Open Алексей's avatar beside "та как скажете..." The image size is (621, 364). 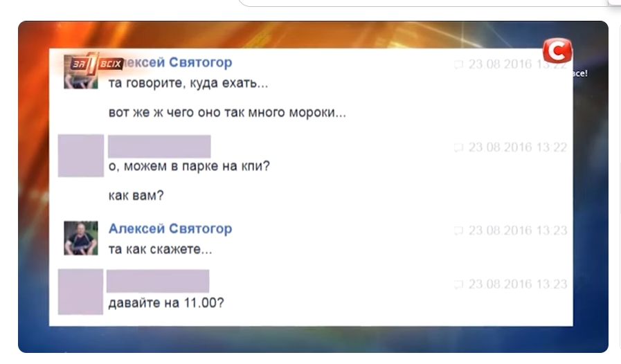(x=81, y=238)
